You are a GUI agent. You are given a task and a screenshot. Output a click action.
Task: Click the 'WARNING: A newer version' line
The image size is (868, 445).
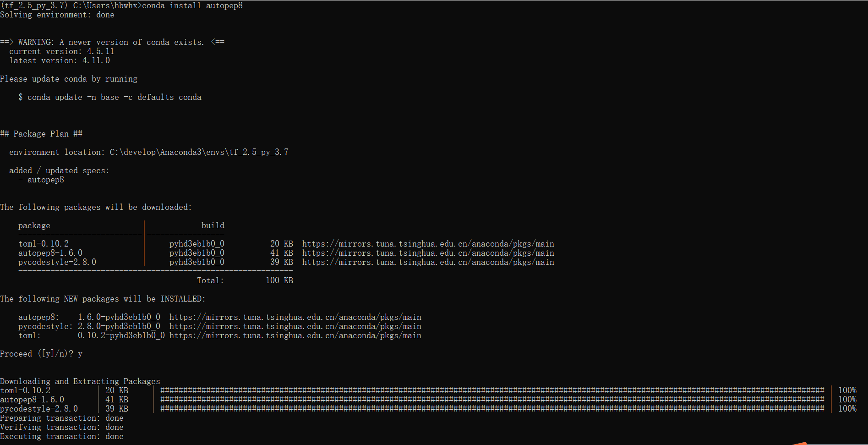pyautogui.click(x=112, y=42)
